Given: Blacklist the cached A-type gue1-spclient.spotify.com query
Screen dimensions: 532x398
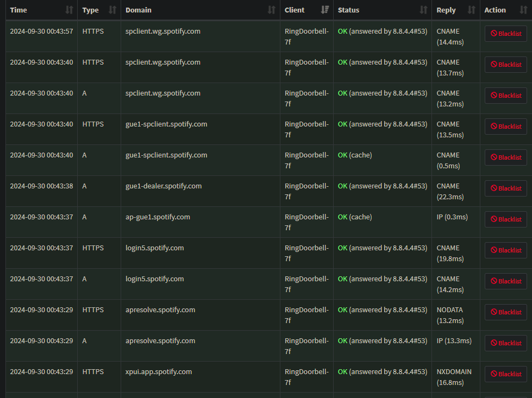Looking at the screenshot, I should click(505, 157).
